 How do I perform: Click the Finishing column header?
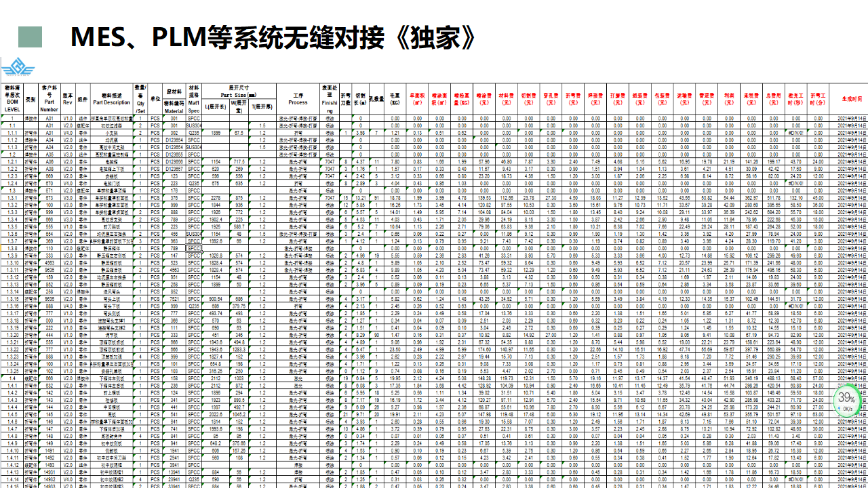(330, 99)
